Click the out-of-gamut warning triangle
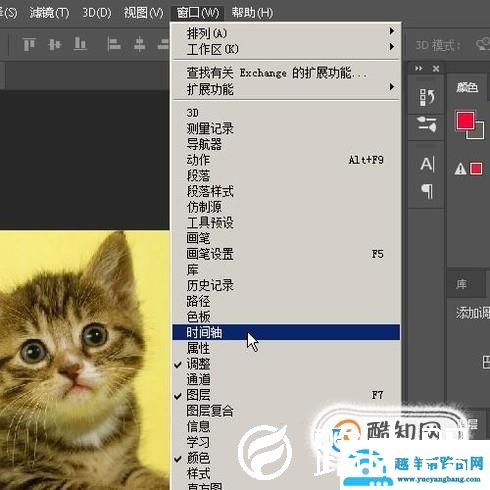The image size is (490, 490). pyautogui.click(x=460, y=169)
